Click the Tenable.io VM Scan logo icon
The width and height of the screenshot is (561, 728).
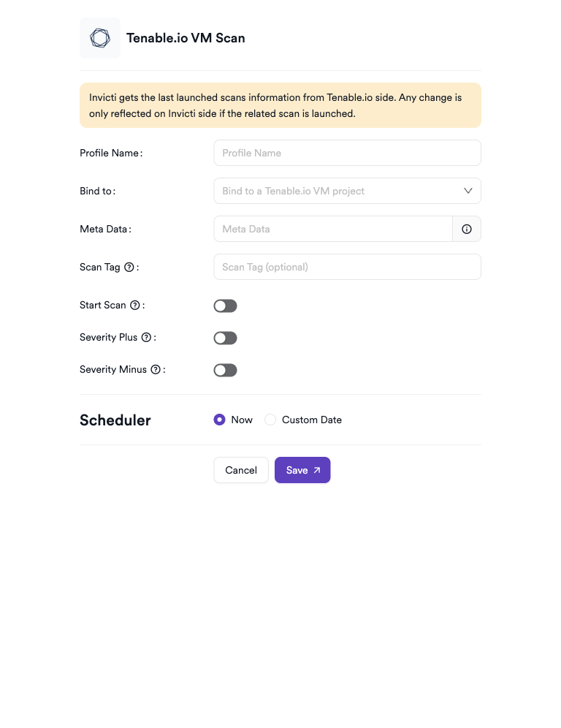tap(99, 37)
